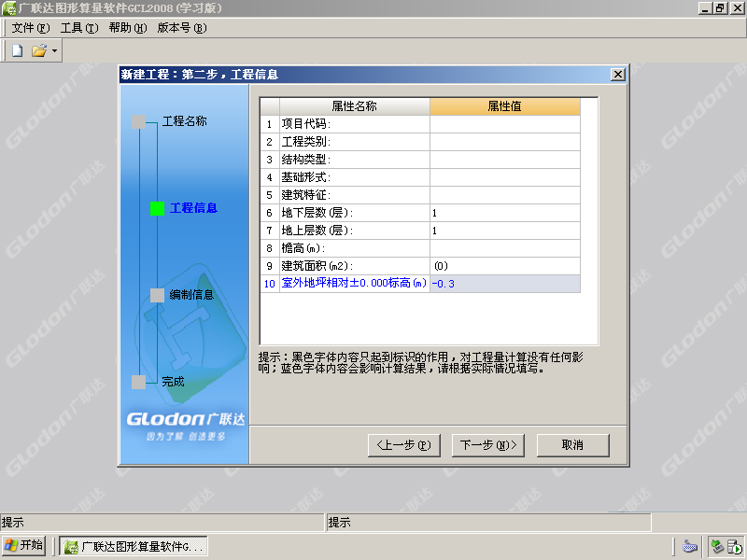Edit the 基础形式 value cell

[x=505, y=177]
